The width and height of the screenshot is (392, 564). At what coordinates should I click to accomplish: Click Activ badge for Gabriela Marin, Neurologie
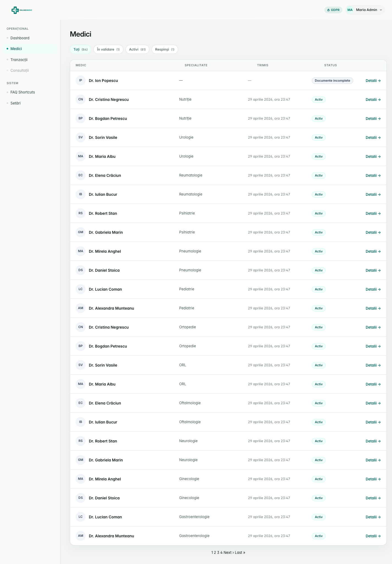tap(319, 460)
